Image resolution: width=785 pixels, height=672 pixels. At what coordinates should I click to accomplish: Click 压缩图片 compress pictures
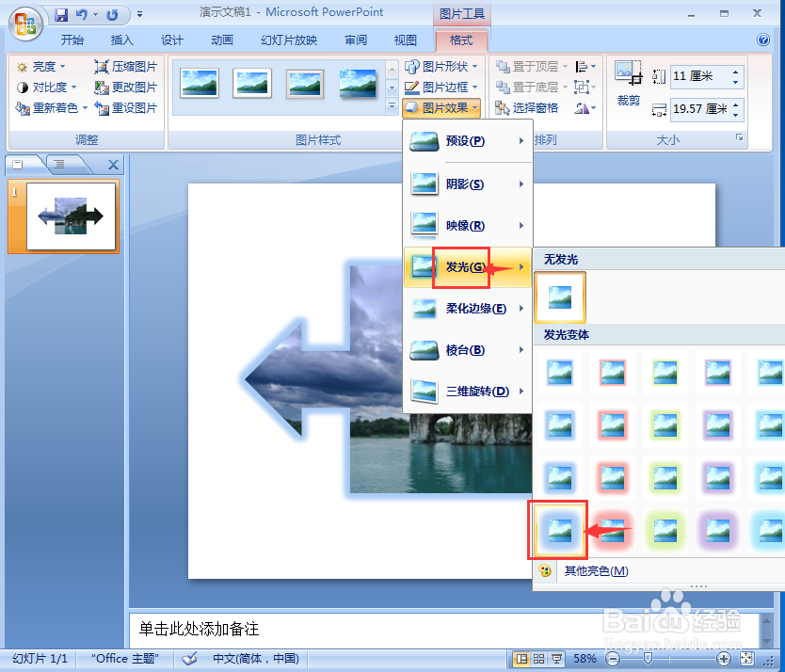(x=126, y=67)
